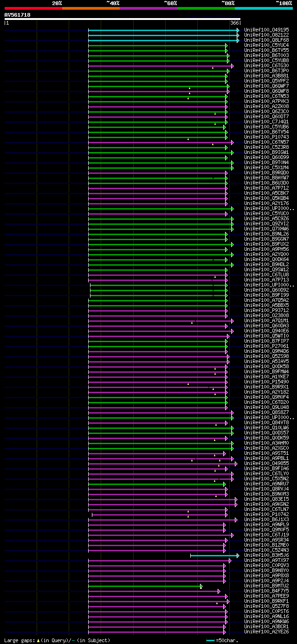297x644 pixels.
Task: Open hit UniRef100_C5YUC4
Action: (x=266, y=45)
